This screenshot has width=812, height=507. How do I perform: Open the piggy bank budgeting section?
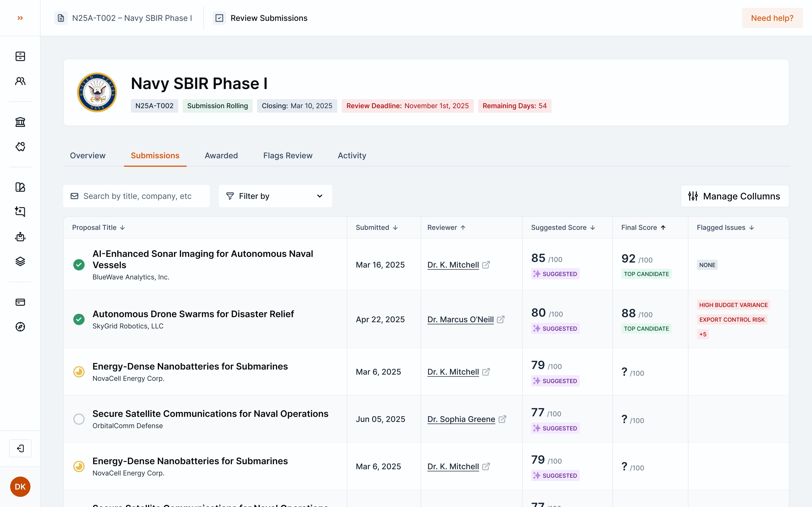point(20,146)
